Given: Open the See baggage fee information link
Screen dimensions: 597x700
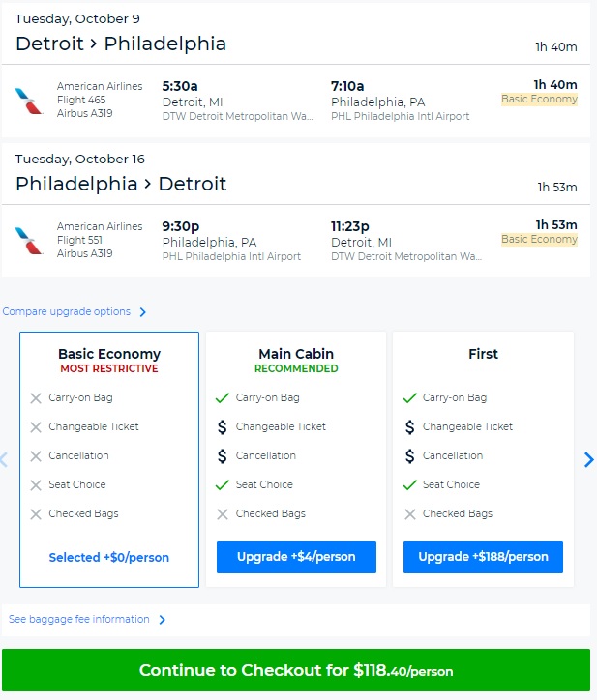Looking at the screenshot, I should [x=79, y=619].
